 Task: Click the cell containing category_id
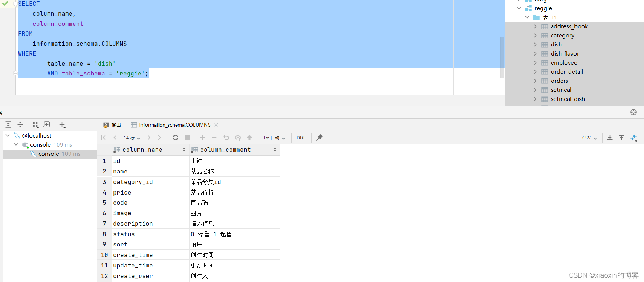coord(150,182)
